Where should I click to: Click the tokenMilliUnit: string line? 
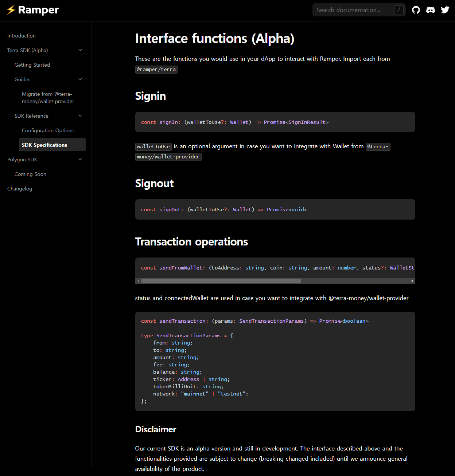pyautogui.click(x=188, y=386)
